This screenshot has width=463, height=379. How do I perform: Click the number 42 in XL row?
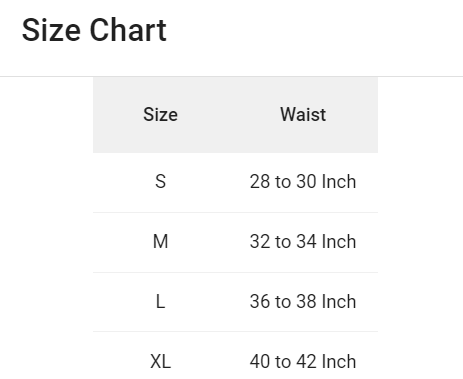click(x=306, y=361)
